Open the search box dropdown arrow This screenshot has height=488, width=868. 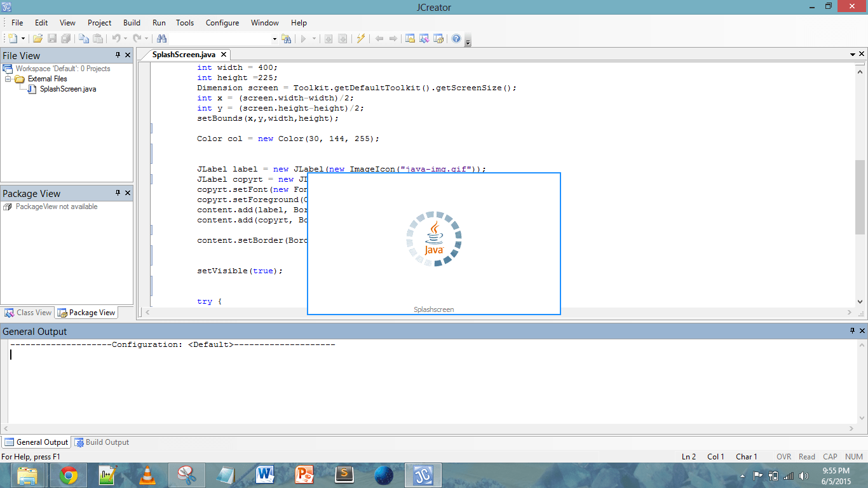click(x=275, y=39)
